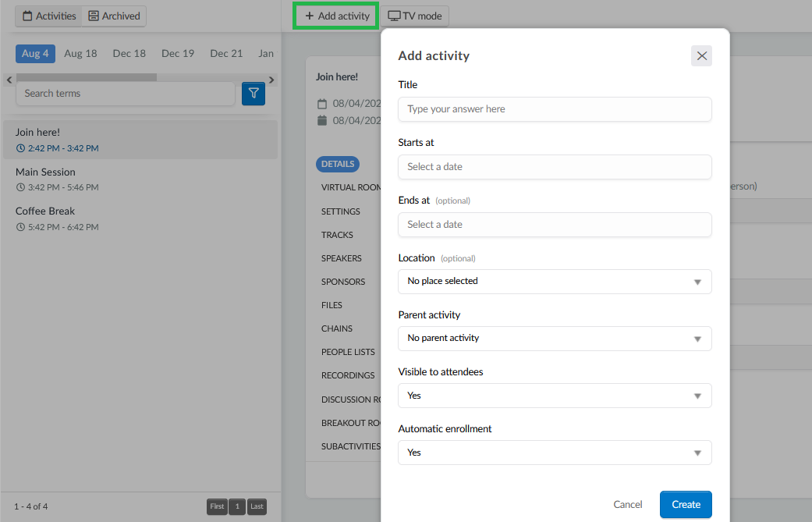Click clock icon of Main Session

click(x=20, y=187)
